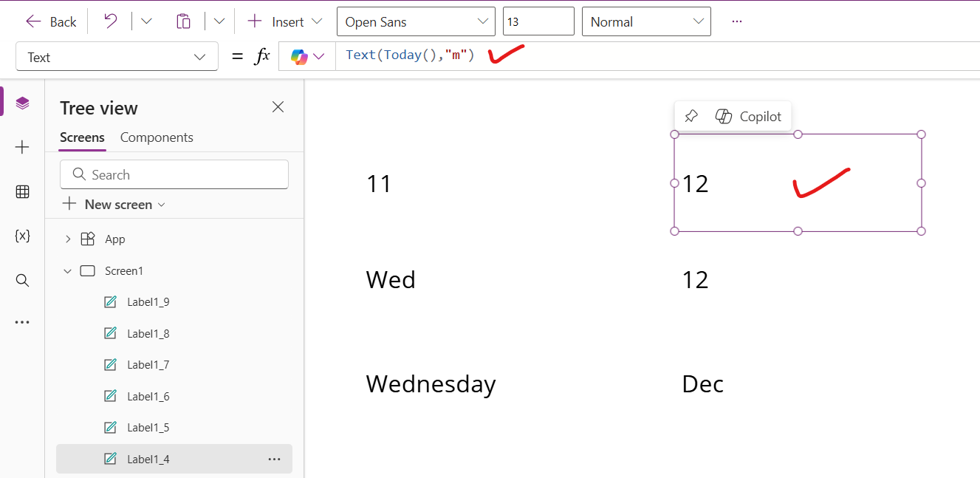The width and height of the screenshot is (980, 478).
Task: Open the Normal font weight dropdown
Action: tap(646, 21)
